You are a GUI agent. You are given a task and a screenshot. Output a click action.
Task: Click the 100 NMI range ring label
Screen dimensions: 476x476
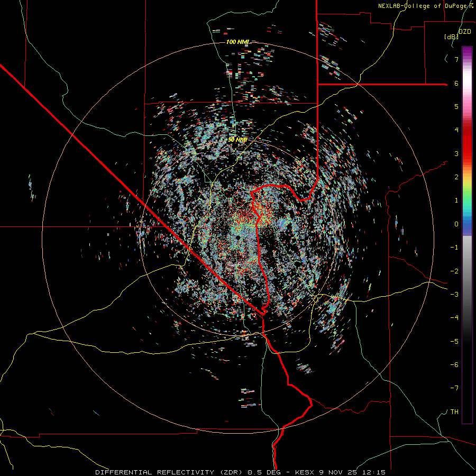237,42
